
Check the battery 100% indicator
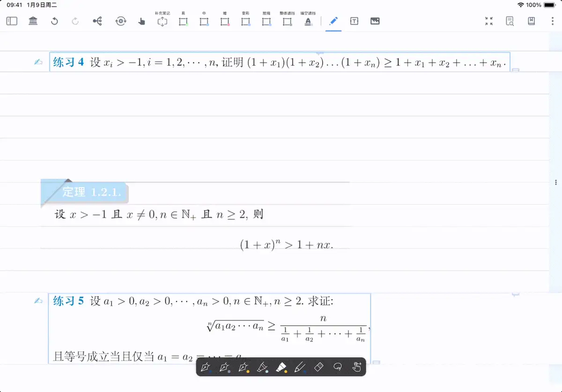pos(541,5)
